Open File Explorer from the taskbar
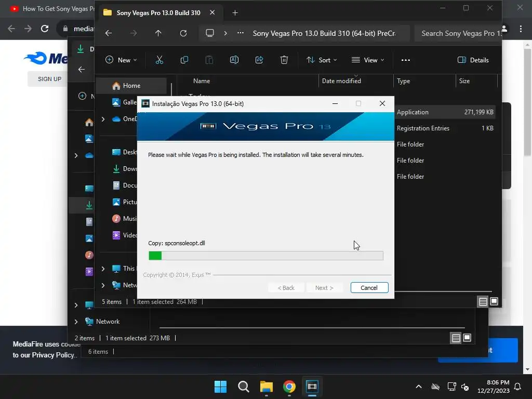Screen dimensions: 532x399 [x=267, y=387]
